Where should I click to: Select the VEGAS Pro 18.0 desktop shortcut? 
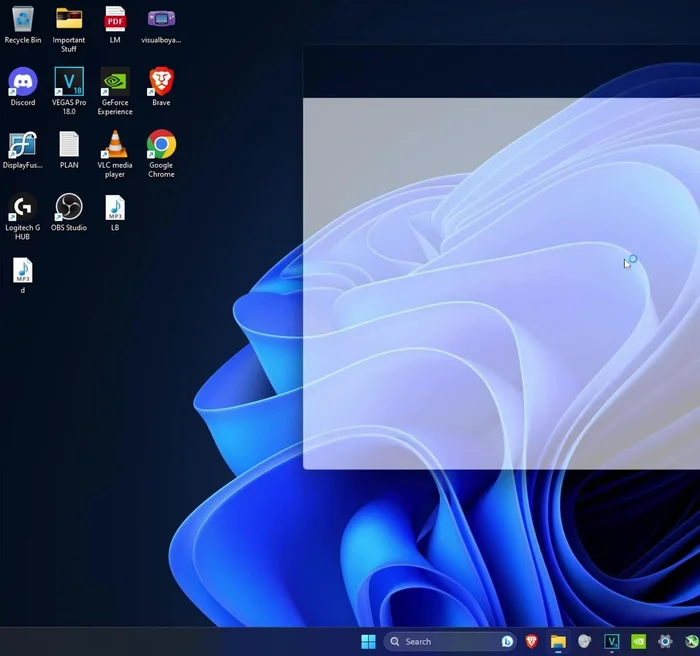pyautogui.click(x=69, y=82)
